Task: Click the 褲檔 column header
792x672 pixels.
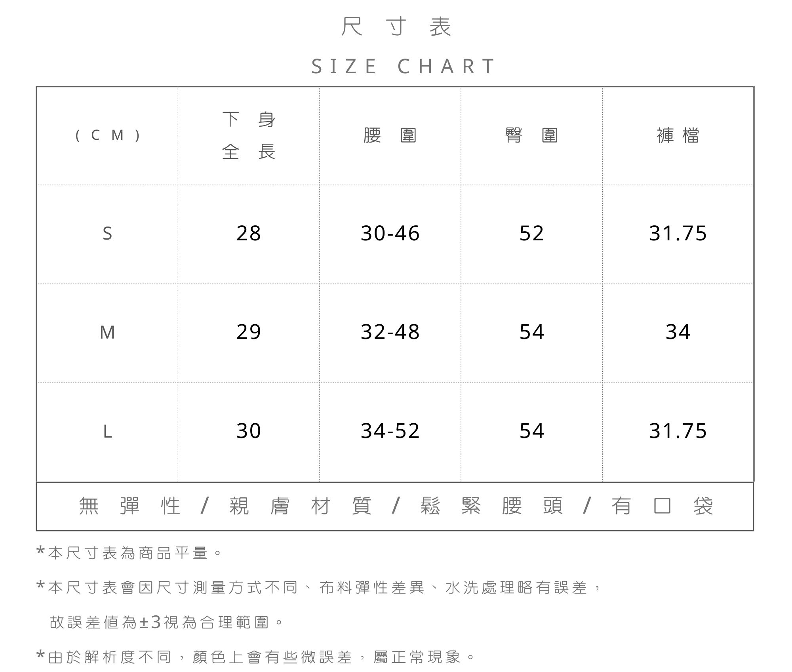Action: (678, 135)
